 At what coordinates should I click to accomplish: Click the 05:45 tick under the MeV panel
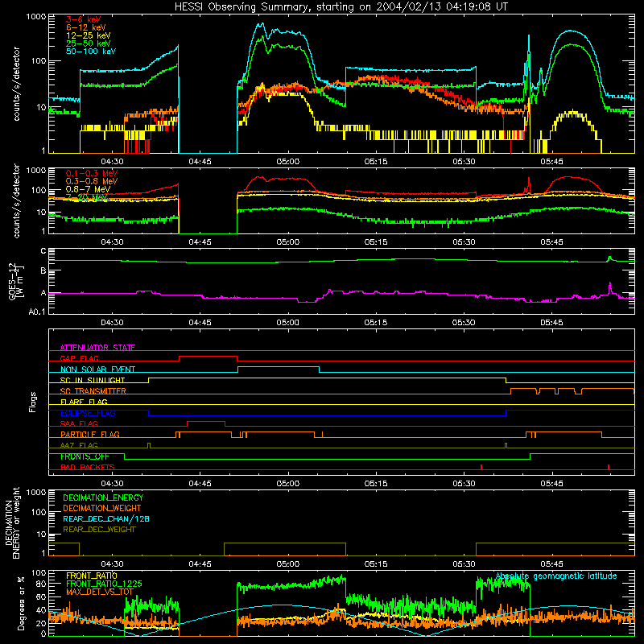[x=551, y=242]
